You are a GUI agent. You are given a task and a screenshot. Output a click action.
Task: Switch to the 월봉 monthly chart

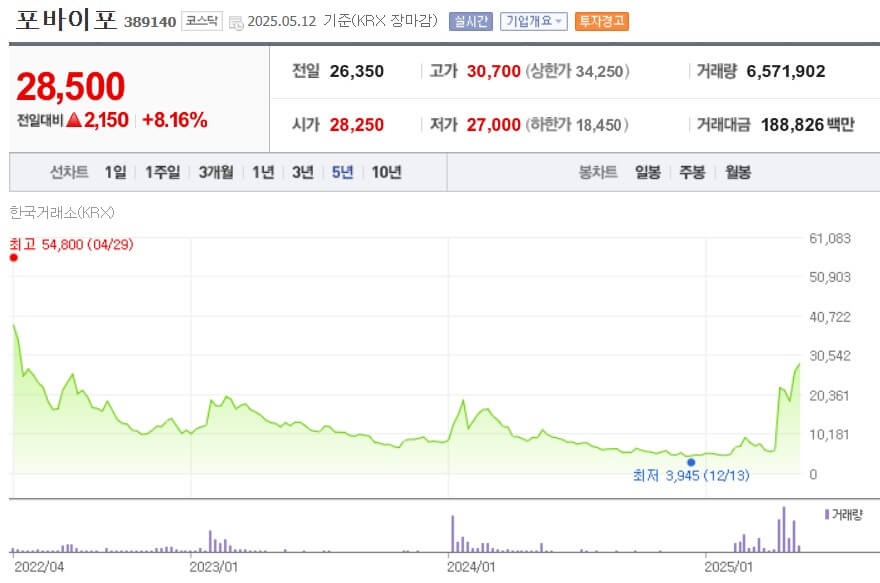tap(739, 172)
